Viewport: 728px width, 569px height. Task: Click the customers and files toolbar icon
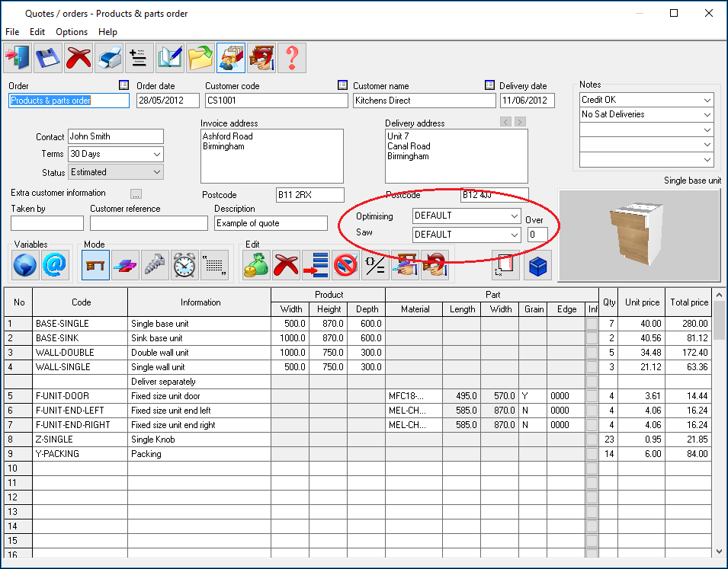231,58
